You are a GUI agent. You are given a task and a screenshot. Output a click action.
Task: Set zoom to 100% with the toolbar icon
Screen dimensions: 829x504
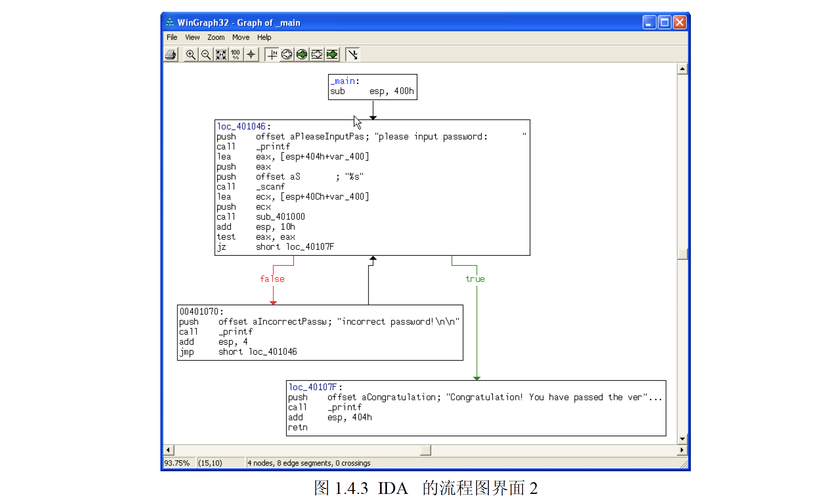[236, 55]
